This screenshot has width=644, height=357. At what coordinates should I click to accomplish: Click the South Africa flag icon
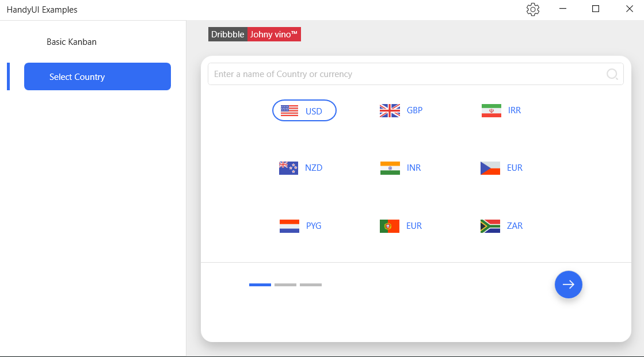[x=490, y=226]
